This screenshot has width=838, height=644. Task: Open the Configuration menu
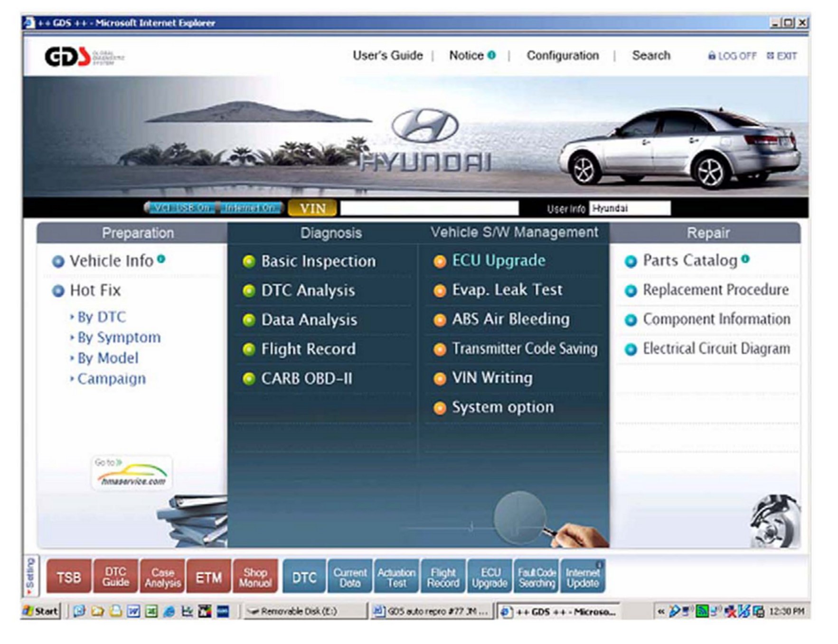tap(563, 56)
